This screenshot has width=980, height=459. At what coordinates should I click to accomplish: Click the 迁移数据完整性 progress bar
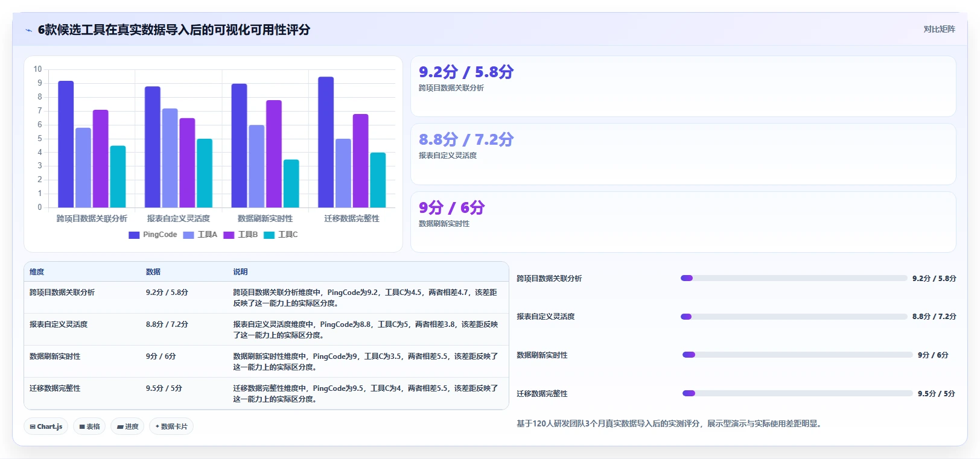(797, 393)
